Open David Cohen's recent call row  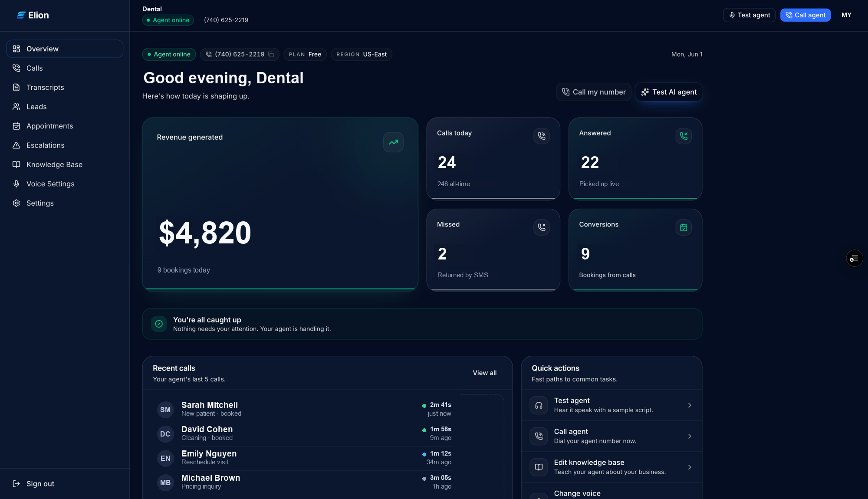(x=304, y=434)
